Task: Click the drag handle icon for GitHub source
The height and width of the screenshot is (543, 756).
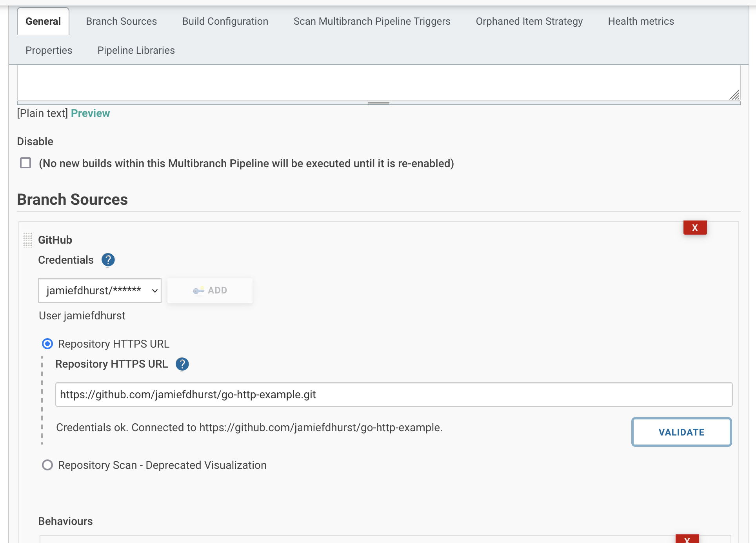Action: (27, 239)
